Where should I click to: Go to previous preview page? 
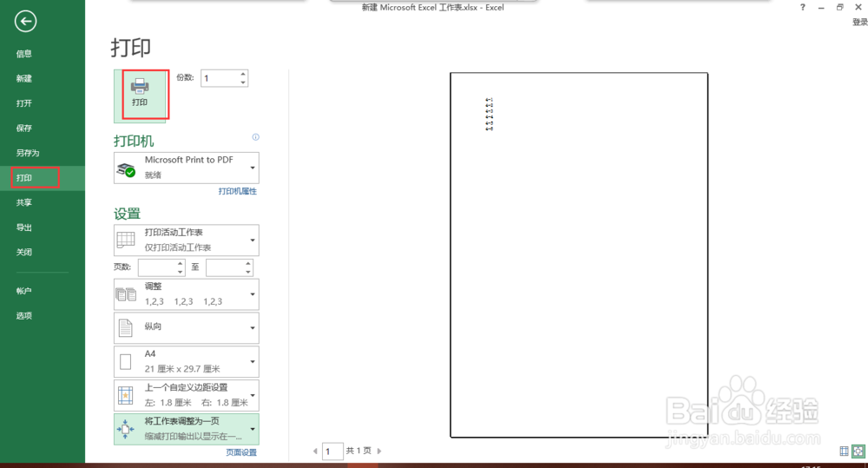(x=315, y=452)
